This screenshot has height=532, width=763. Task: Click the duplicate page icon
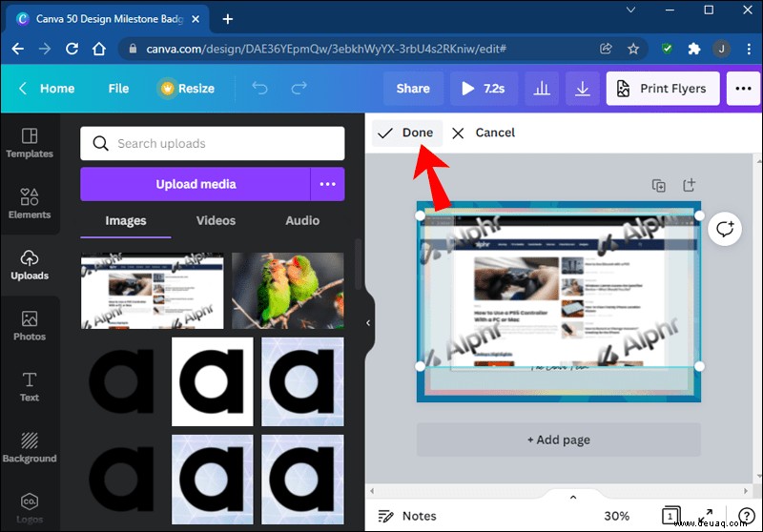pos(658,186)
